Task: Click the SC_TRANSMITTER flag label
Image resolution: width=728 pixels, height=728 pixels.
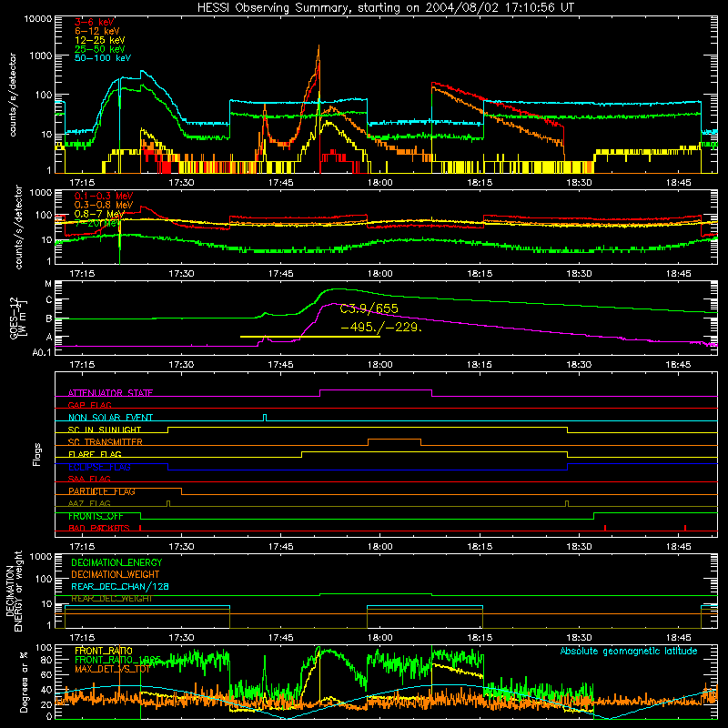Action: (x=105, y=442)
